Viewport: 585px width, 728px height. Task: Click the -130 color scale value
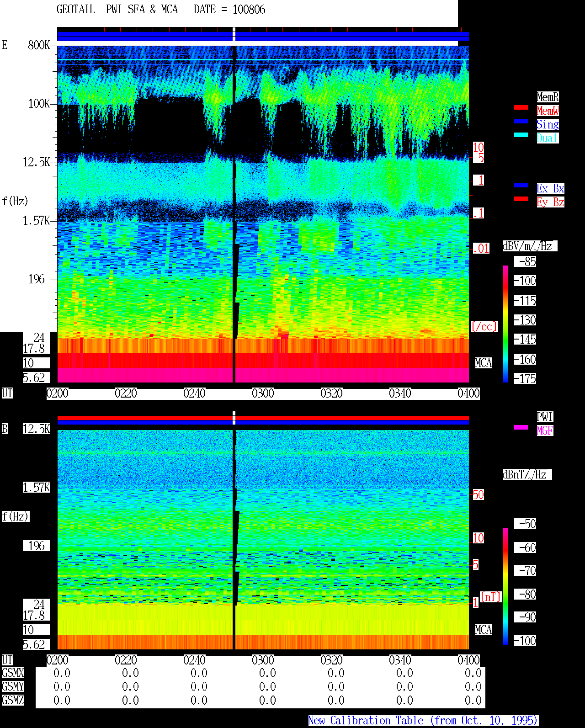tap(525, 320)
